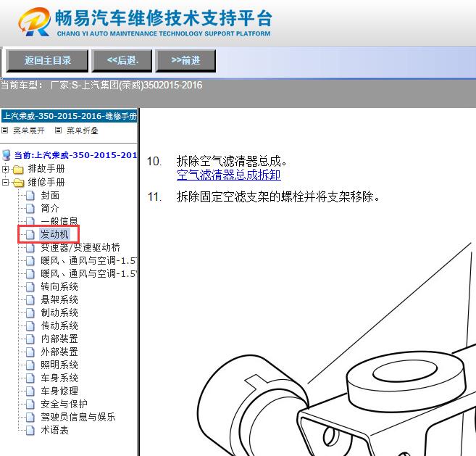This screenshot has height=456, width=476.
Task: Click the page icon beside 驾驶员信息与娱乐
Action: click(30, 417)
